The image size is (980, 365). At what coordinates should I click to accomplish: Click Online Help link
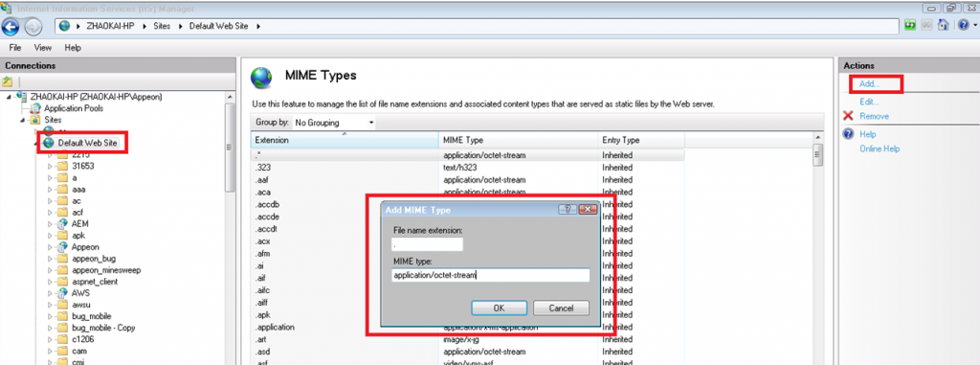coord(880,149)
